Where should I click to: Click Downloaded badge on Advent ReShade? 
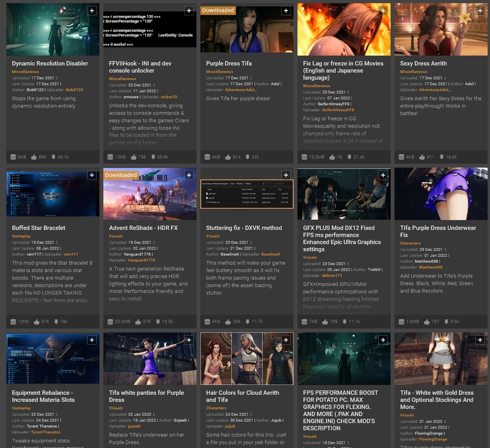point(121,175)
